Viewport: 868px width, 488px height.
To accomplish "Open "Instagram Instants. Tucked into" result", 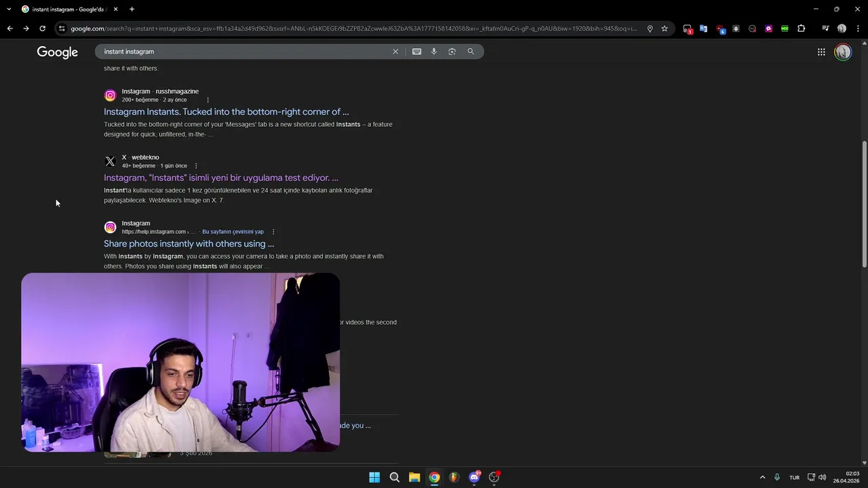I will tap(226, 112).
